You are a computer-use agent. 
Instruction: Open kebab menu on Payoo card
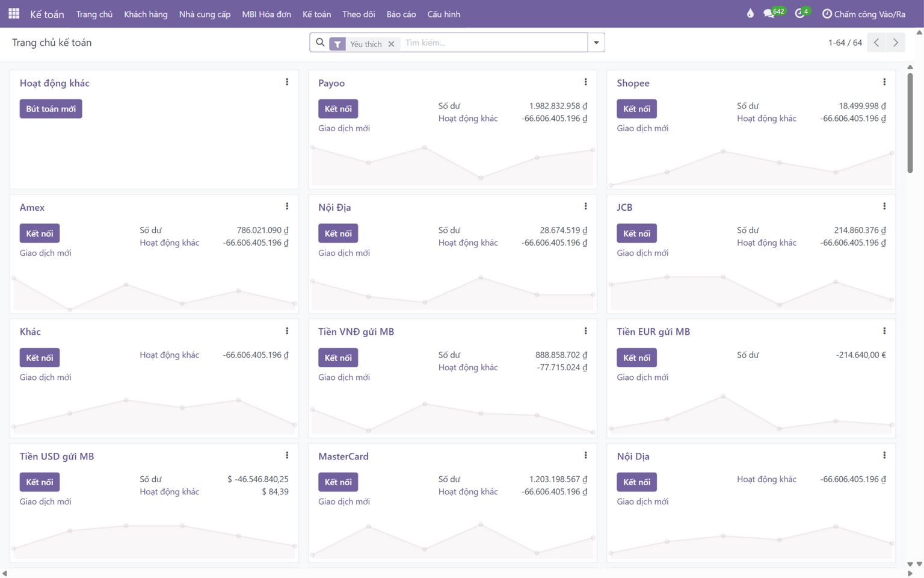(x=585, y=82)
